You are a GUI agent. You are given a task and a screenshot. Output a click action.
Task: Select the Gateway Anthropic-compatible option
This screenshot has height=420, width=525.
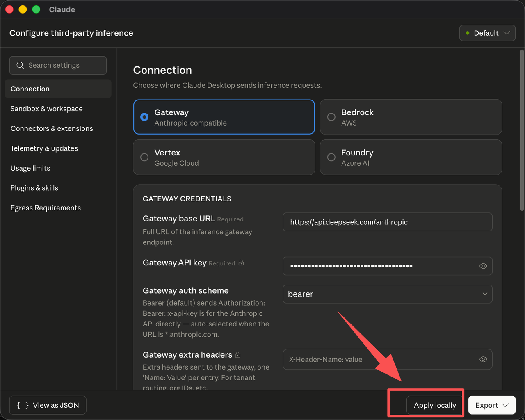coord(224,117)
